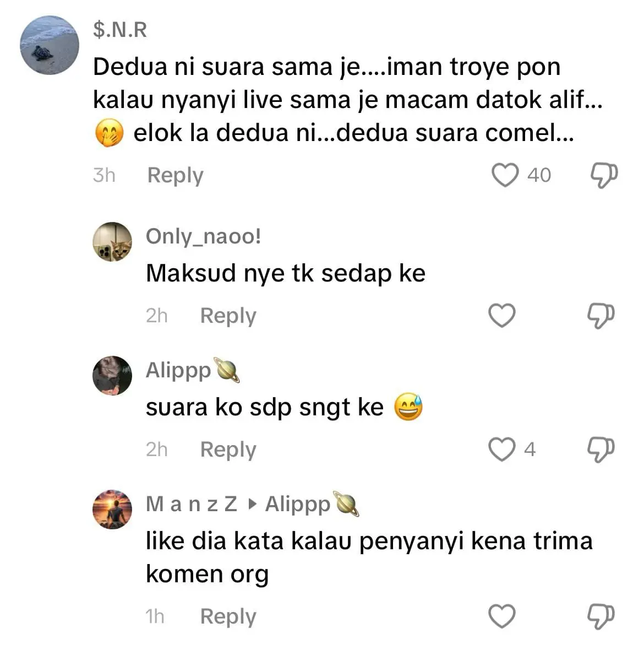The image size is (644, 650).
Task: Reply to Only_naoo!'s comment
Action: pos(228,316)
